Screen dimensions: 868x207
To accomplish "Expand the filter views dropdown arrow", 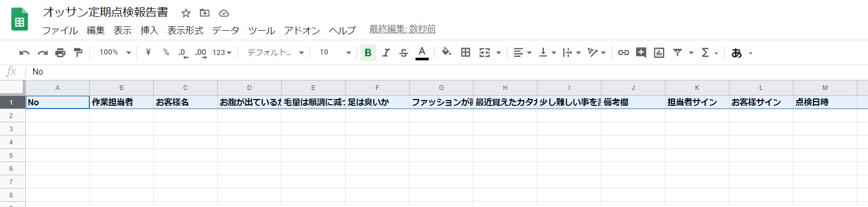I will tap(691, 53).
